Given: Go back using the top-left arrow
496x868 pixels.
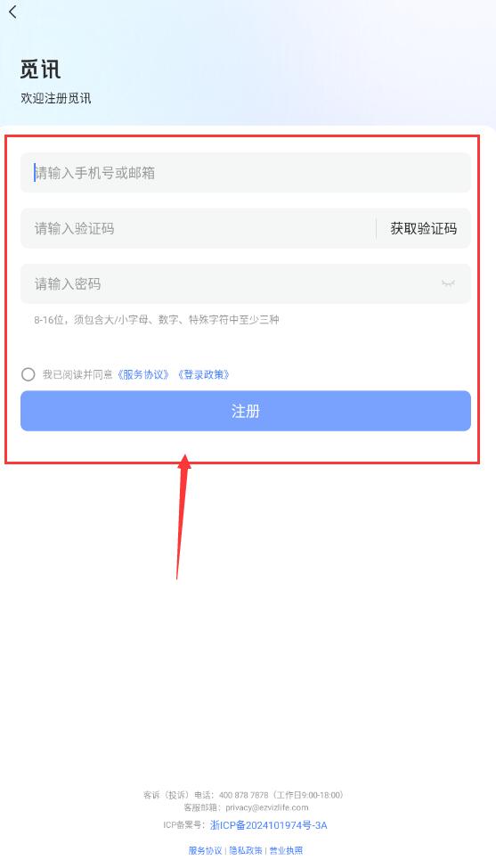Looking at the screenshot, I should 12,12.
